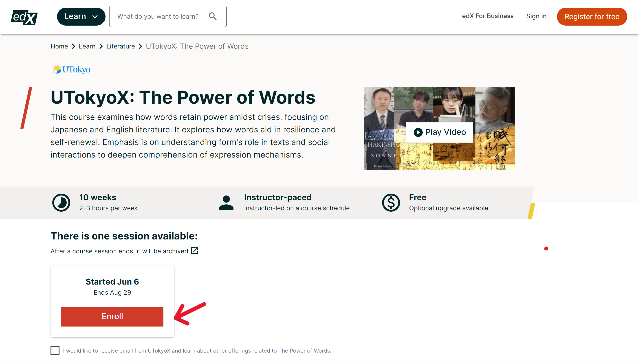Click Register for free button

click(x=592, y=17)
